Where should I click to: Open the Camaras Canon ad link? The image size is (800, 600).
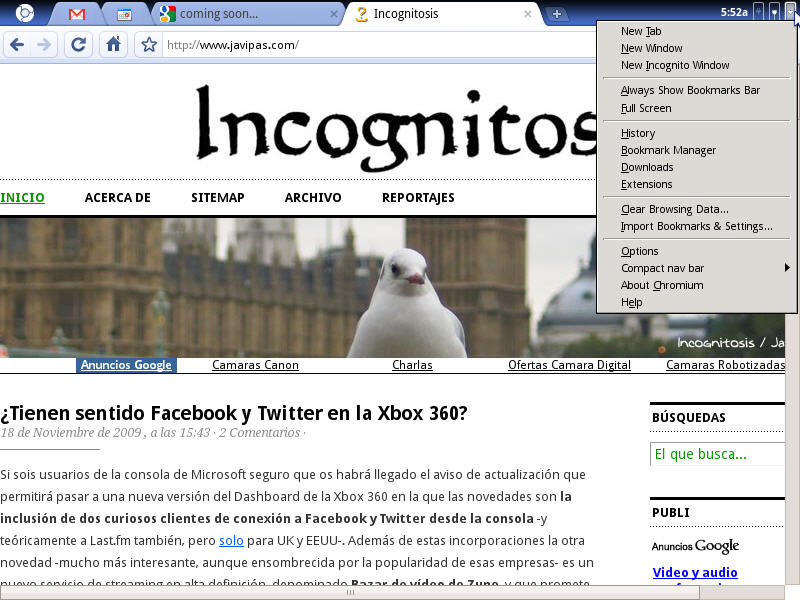(255, 365)
